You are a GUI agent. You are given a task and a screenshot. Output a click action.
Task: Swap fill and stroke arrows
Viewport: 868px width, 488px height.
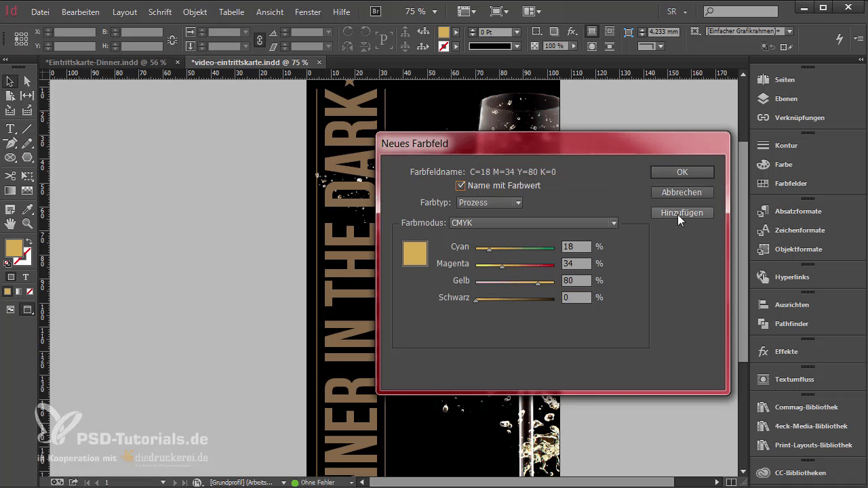[x=28, y=242]
